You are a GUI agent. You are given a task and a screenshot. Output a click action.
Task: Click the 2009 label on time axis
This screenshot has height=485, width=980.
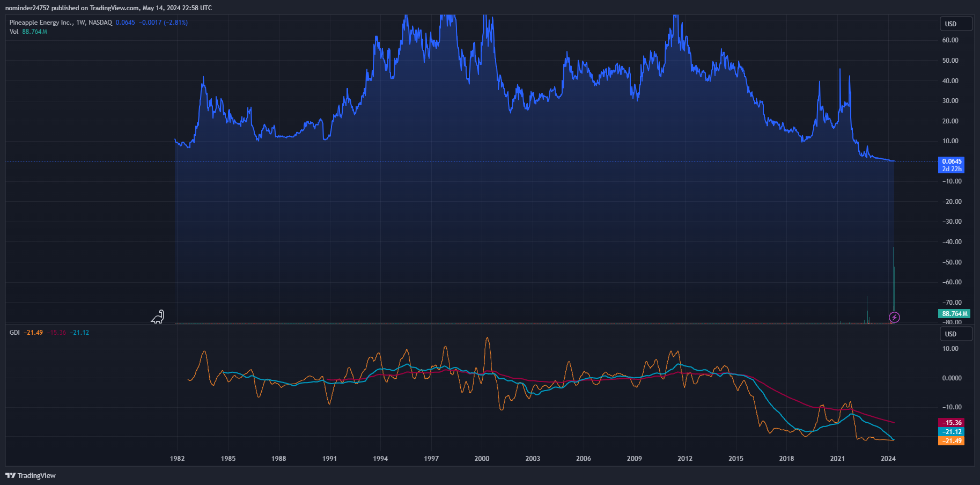(x=635, y=458)
